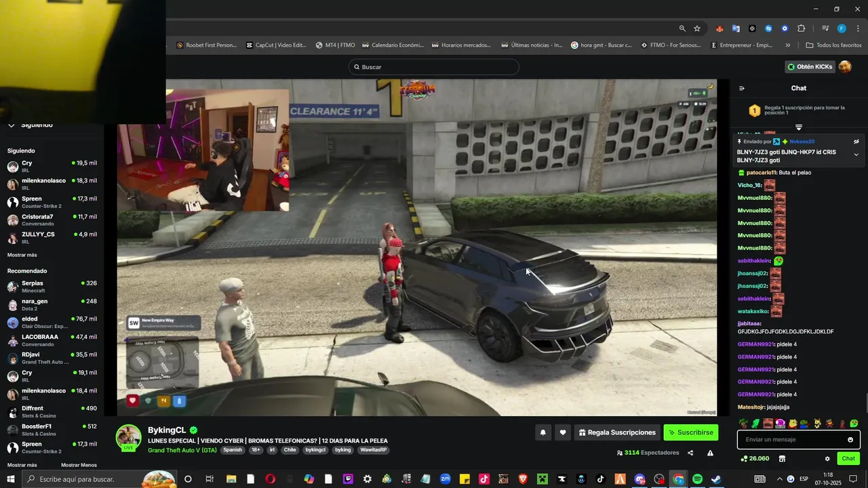Open Diffrent Slots & Casino channel
The image size is (868, 488).
(x=52, y=411)
